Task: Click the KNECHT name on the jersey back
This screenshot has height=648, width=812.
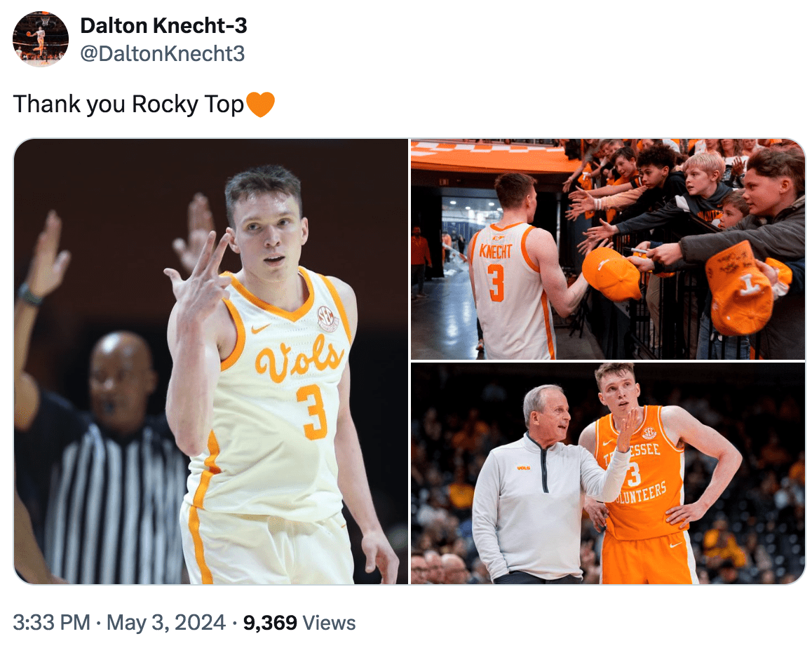Action: coord(496,251)
